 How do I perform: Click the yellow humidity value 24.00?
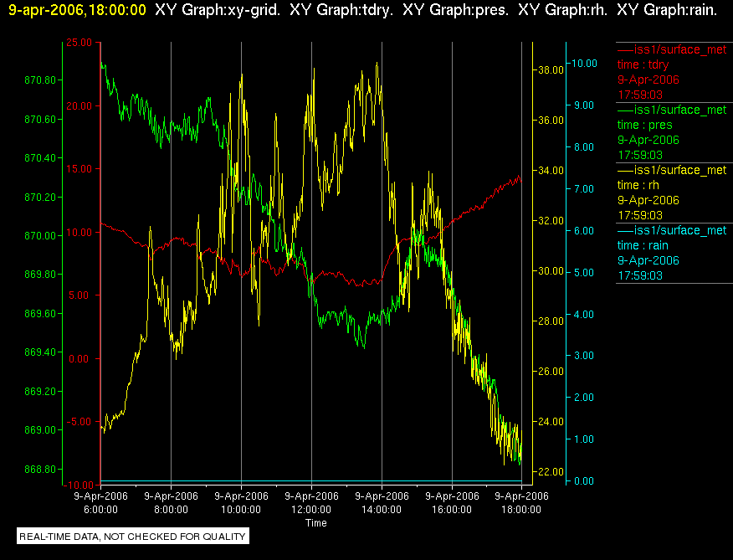click(551, 422)
